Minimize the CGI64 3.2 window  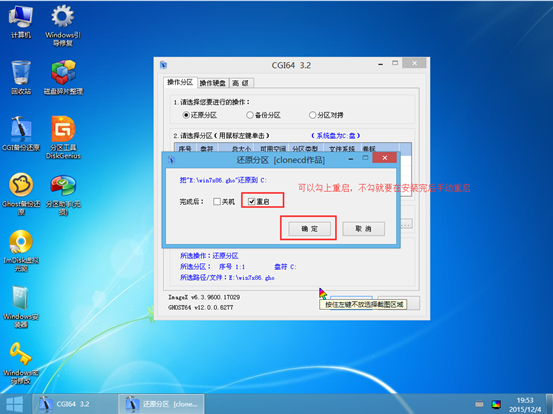point(381,64)
